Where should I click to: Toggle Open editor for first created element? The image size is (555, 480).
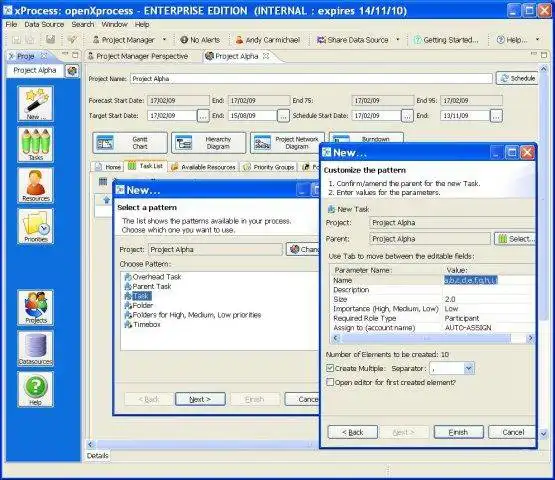[330, 382]
